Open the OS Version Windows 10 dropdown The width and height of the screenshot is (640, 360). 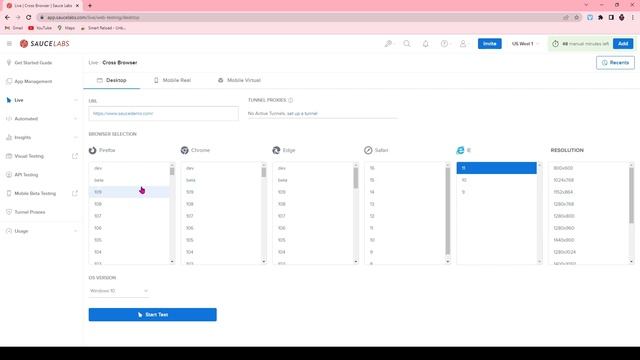click(119, 291)
